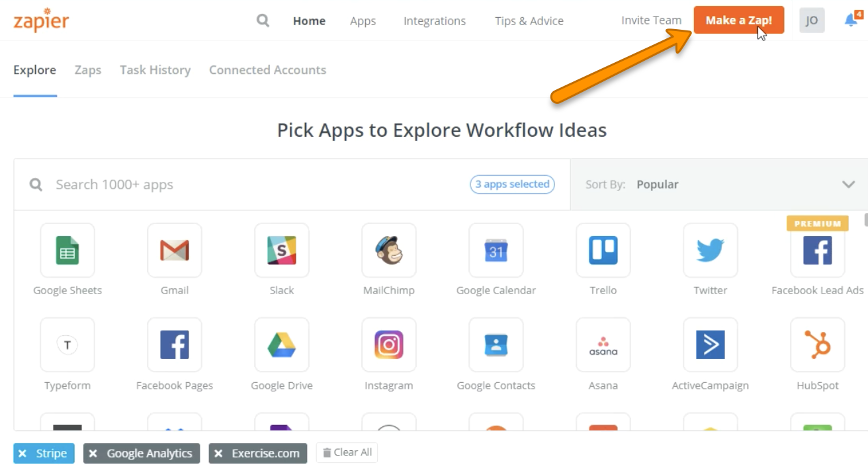This screenshot has height=476, width=868.
Task: Open the Task History tab
Action: point(155,70)
